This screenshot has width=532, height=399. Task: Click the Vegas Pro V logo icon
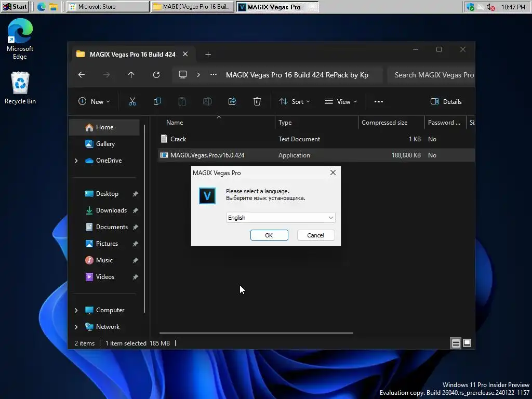[x=207, y=196]
